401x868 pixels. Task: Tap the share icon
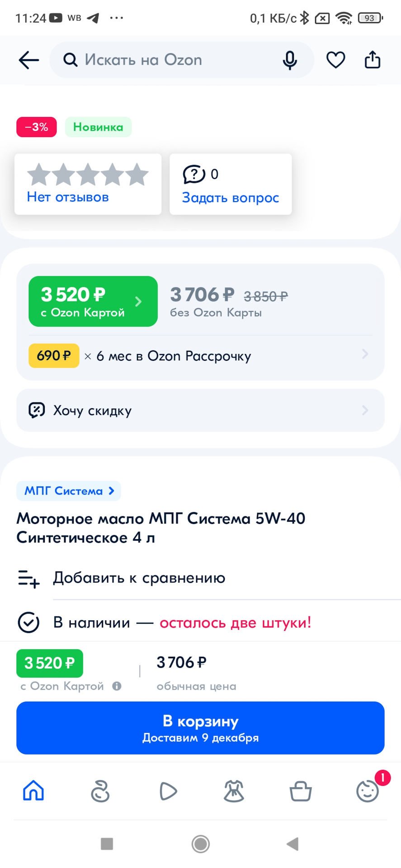coord(373,60)
